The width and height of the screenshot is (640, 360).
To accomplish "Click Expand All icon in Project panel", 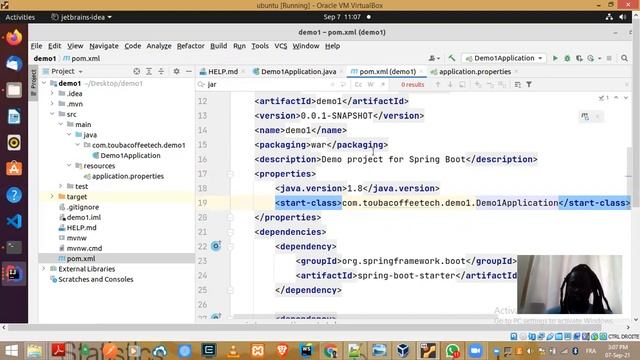I will (x=149, y=71).
